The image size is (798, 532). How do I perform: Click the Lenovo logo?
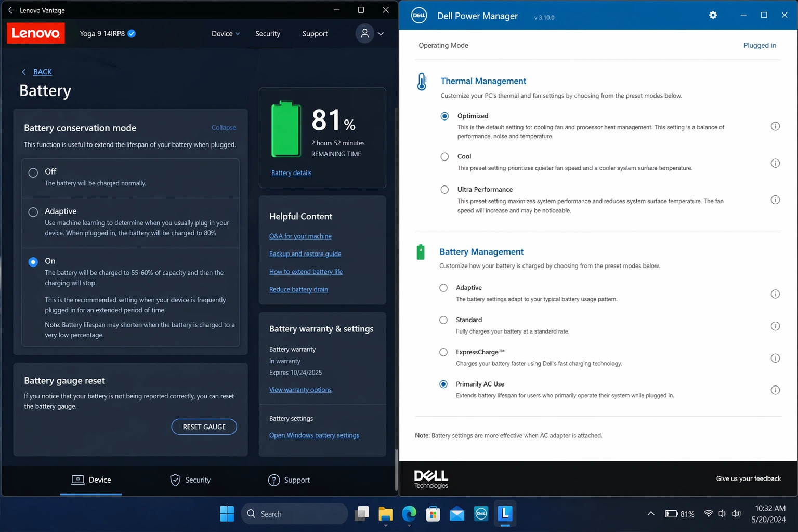coord(36,33)
